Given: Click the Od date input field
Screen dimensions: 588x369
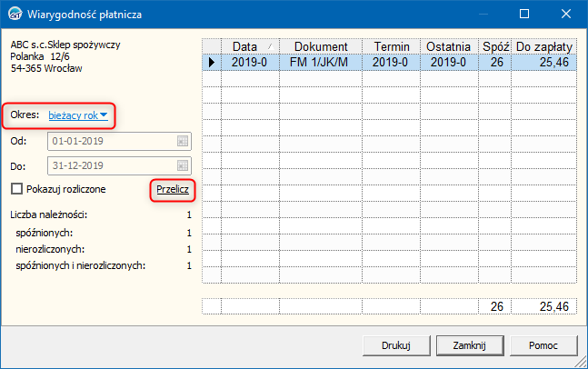Looking at the screenshot, I should tap(114, 141).
